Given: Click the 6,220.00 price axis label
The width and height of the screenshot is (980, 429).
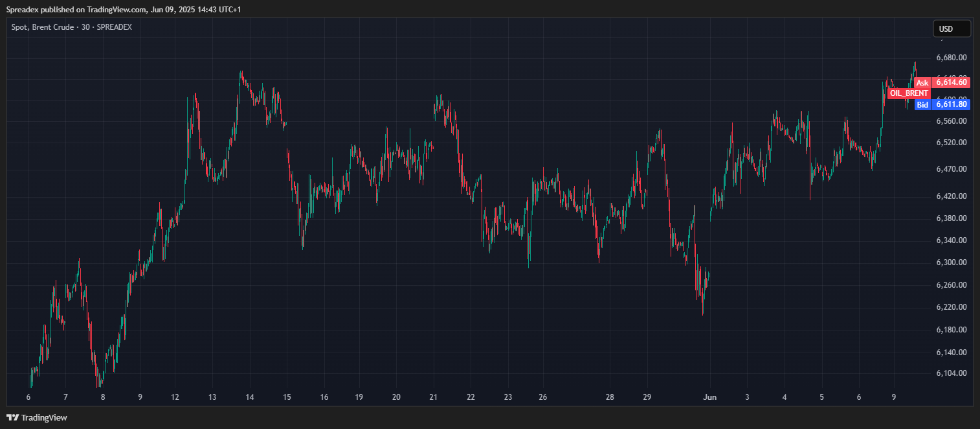Looking at the screenshot, I should [952, 307].
